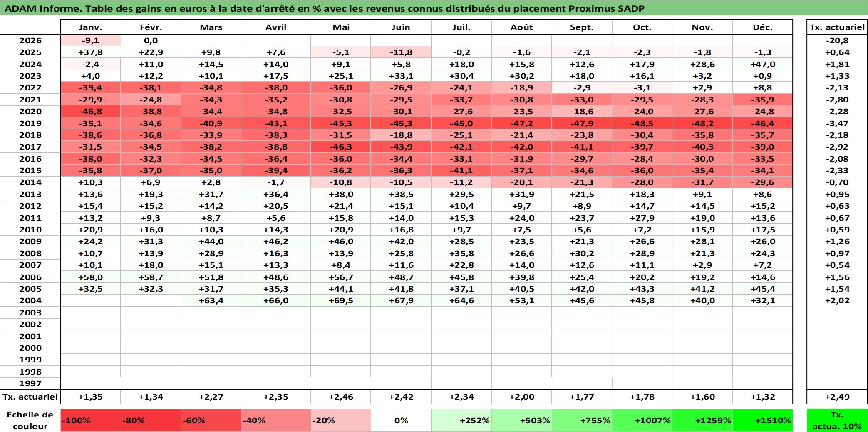This screenshot has width=868, height=432.
Task: Click the +2,46 actuarial rate under Mai
Action: tap(341, 397)
